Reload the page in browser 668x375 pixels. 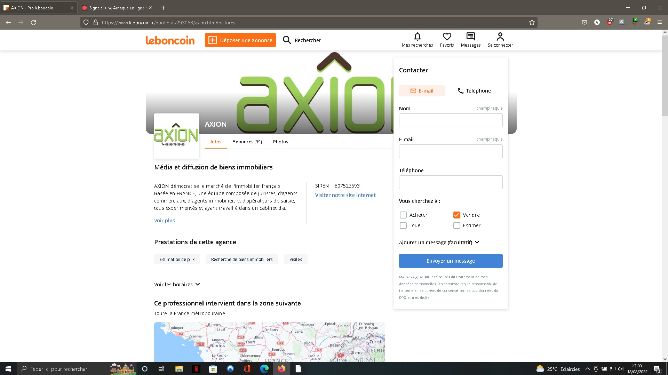(33, 22)
